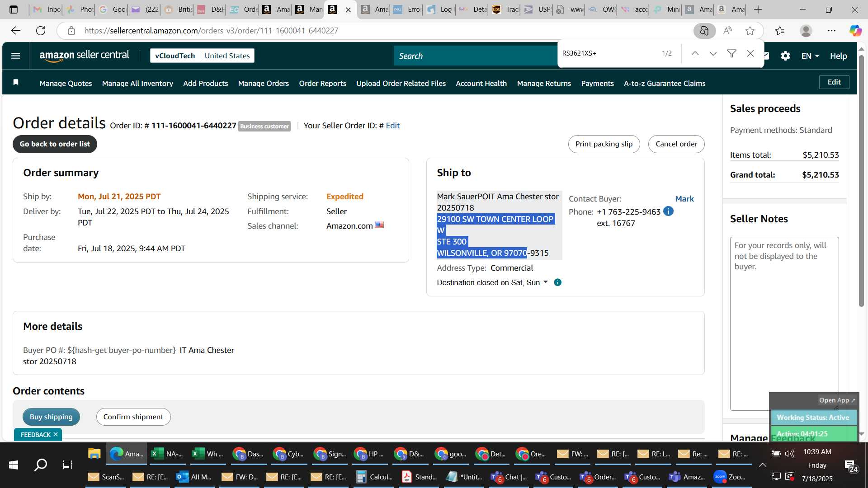Open the browser favorites list icon

click(x=780, y=31)
